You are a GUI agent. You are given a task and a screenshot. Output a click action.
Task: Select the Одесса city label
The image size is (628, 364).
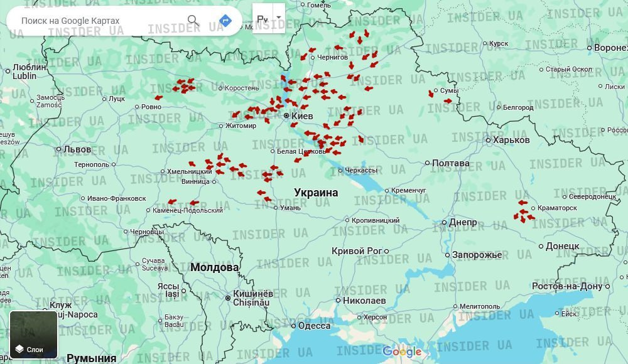tap(314, 325)
